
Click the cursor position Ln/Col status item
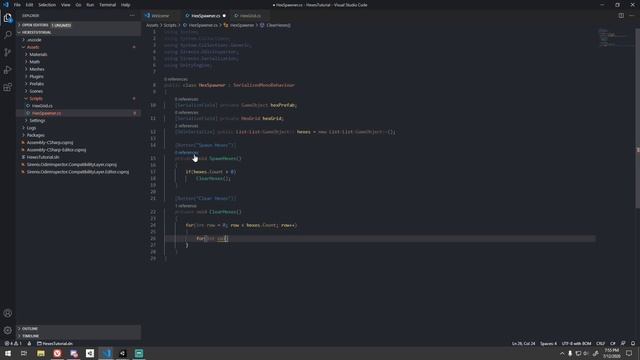524,344
